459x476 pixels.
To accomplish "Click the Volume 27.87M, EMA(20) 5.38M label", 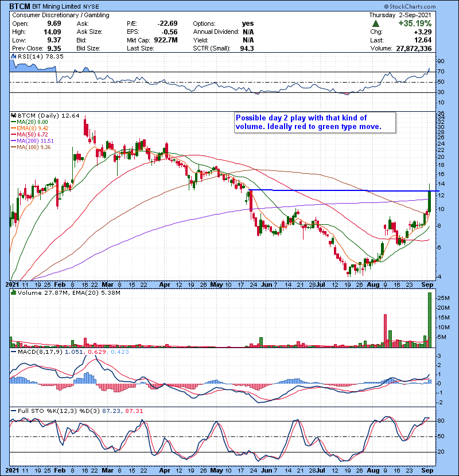I will (69, 292).
